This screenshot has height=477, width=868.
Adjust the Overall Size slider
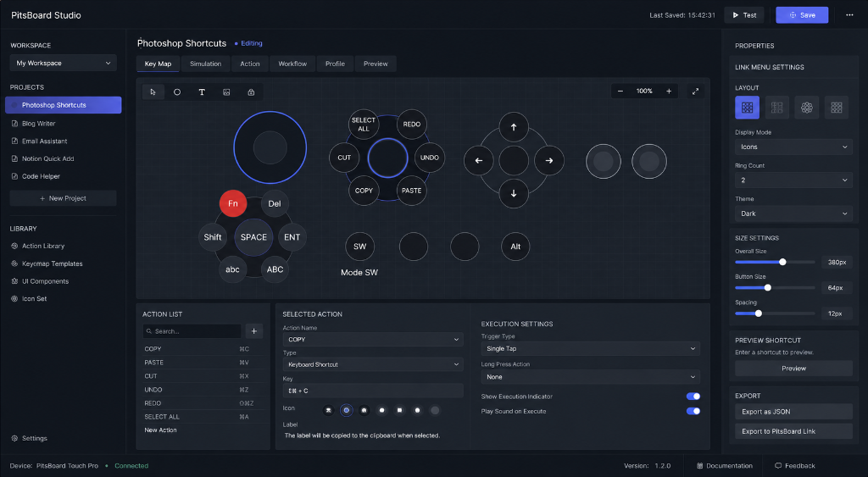775,262
